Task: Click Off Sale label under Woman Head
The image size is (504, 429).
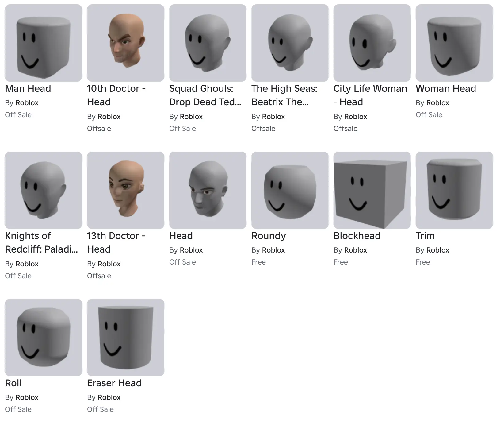Action: tap(429, 115)
